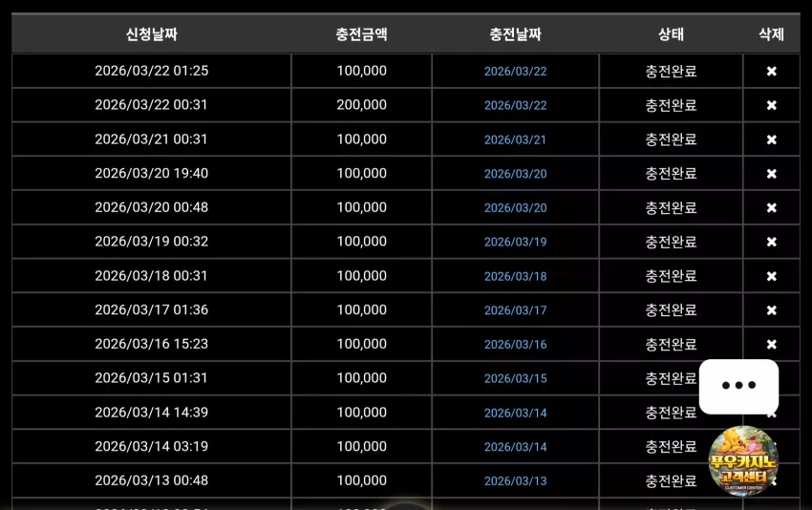Delete the 2026/03/22 01:25 charge record
812x510 pixels.
771,71
